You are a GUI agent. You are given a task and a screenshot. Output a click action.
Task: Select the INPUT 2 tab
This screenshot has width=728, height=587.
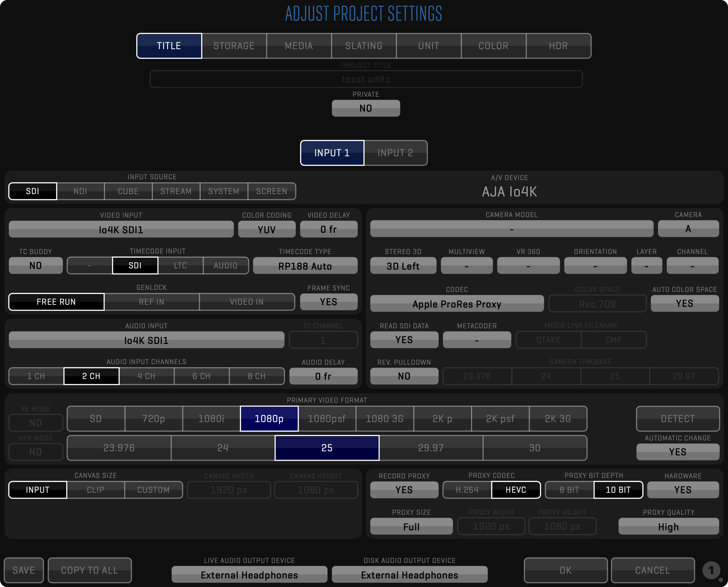[x=395, y=153]
